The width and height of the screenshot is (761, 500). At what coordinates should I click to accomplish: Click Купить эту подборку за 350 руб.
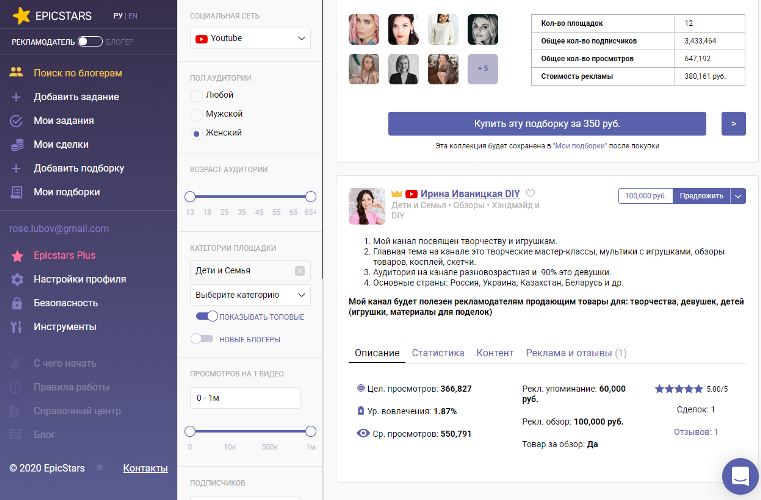pyautogui.click(x=547, y=123)
